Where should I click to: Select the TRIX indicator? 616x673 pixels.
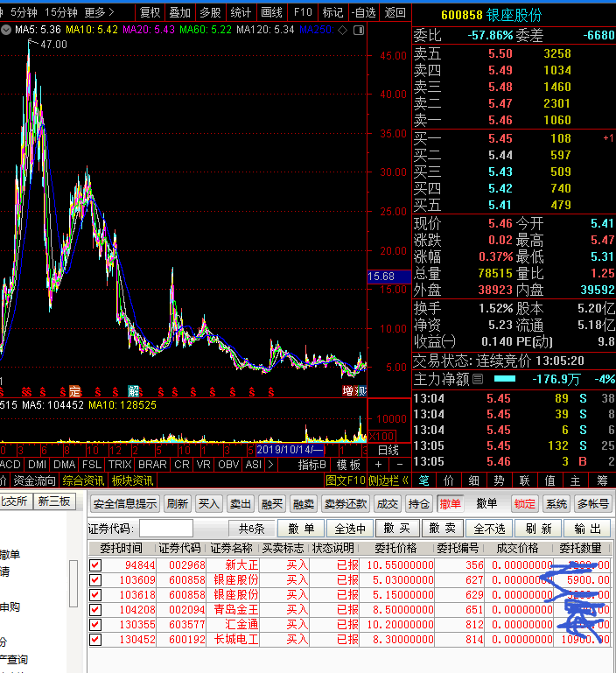pyautogui.click(x=120, y=465)
